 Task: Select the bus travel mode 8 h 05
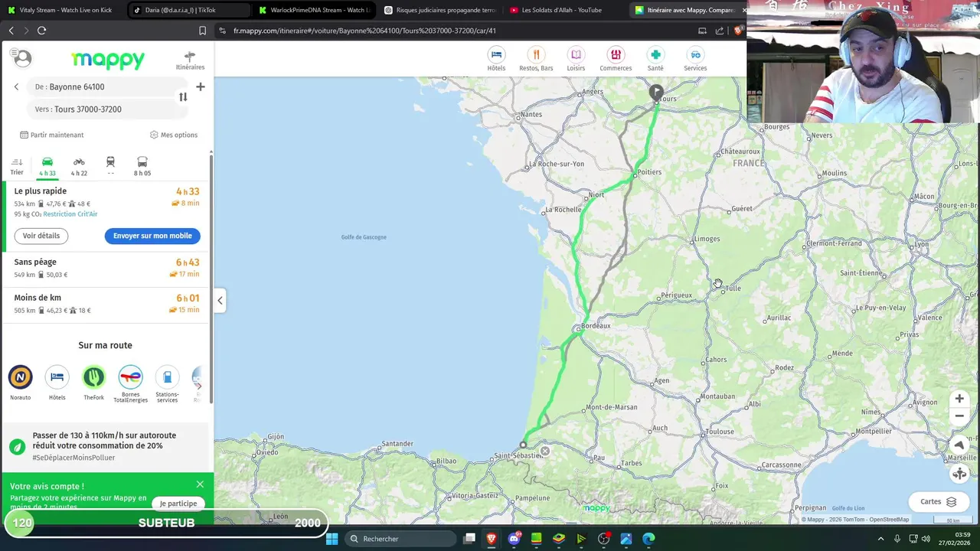tap(142, 166)
